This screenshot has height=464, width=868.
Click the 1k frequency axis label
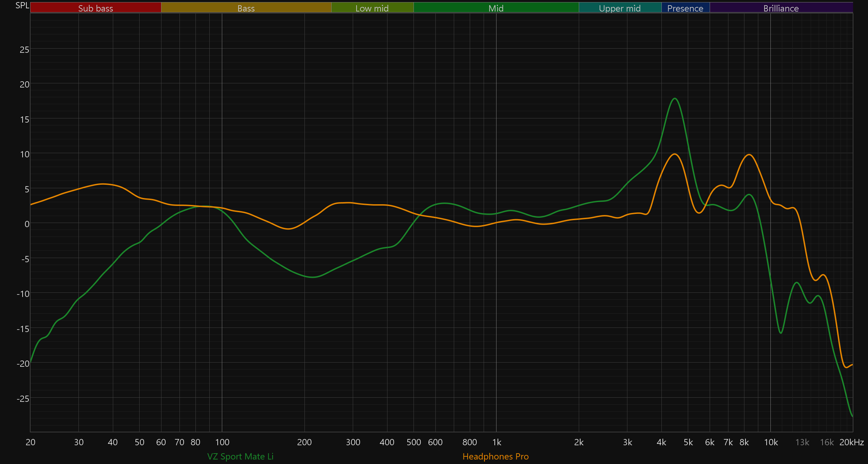(496, 442)
